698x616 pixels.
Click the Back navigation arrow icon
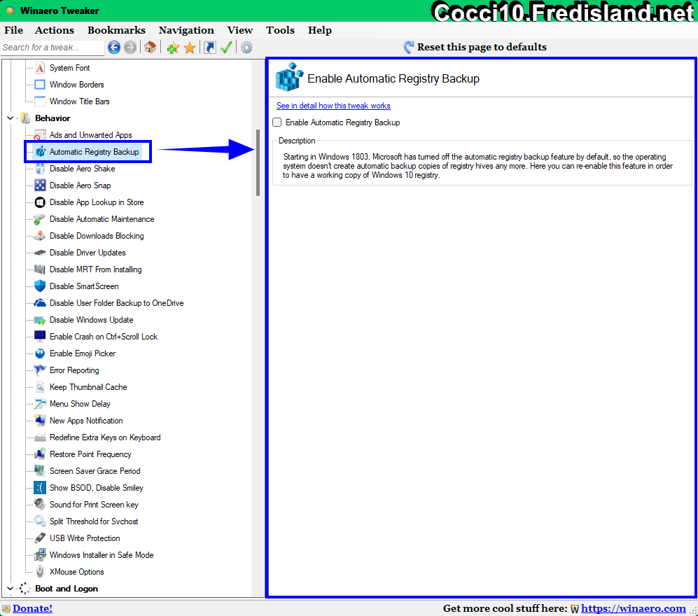114,47
